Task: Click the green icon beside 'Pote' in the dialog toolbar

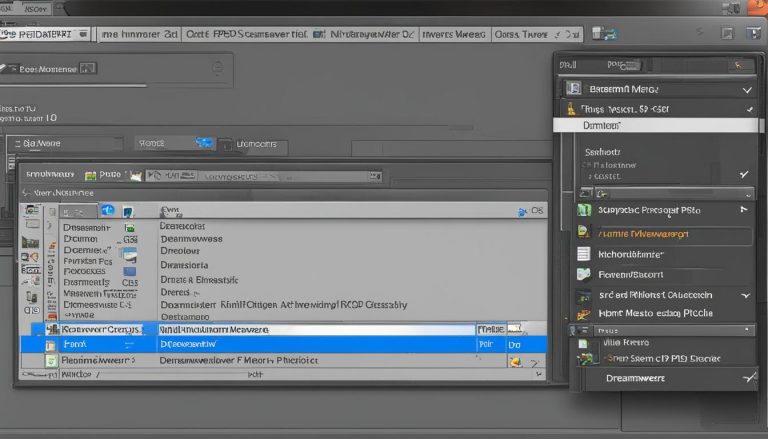Action: coord(91,175)
